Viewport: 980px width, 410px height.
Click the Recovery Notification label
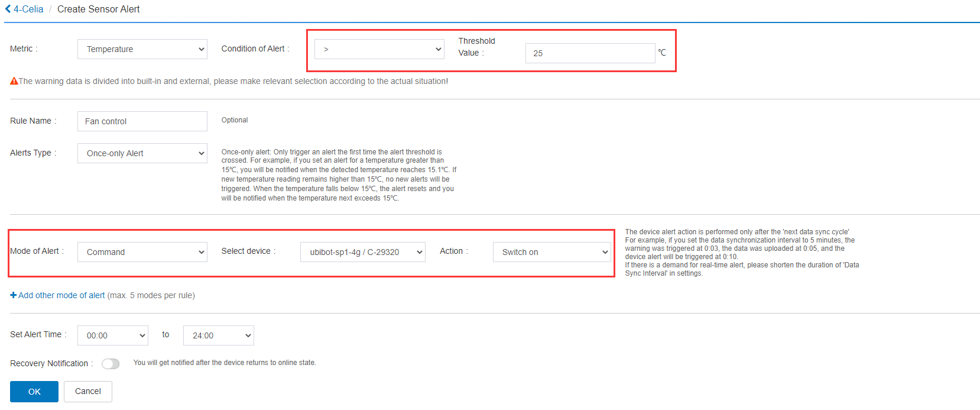tap(51, 363)
